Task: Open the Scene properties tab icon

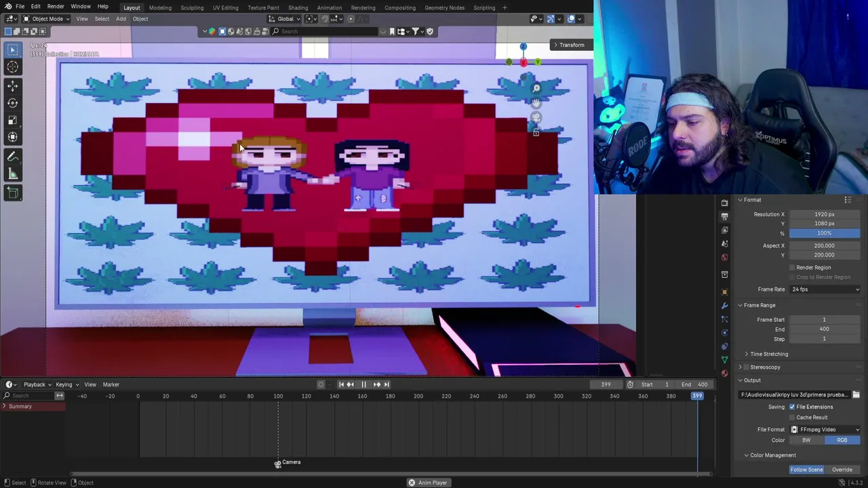Action: tap(724, 243)
